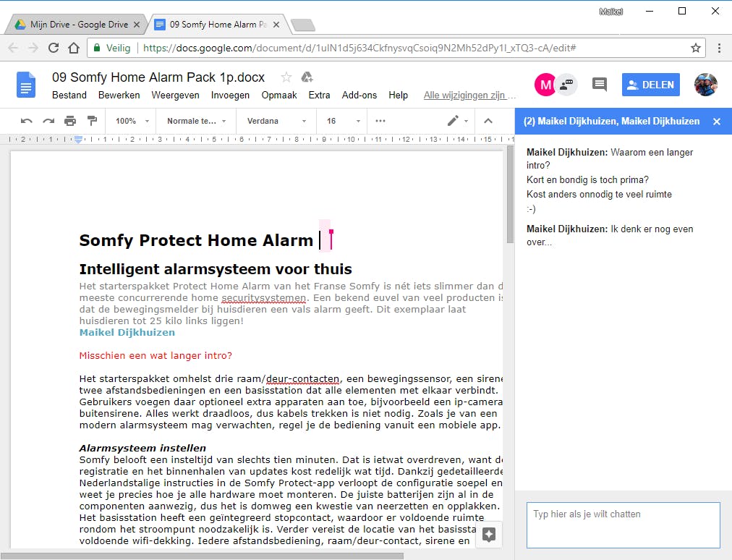This screenshot has width=732, height=560.
Task: Click the underlined word 'deur-contacten'
Action: (302, 379)
